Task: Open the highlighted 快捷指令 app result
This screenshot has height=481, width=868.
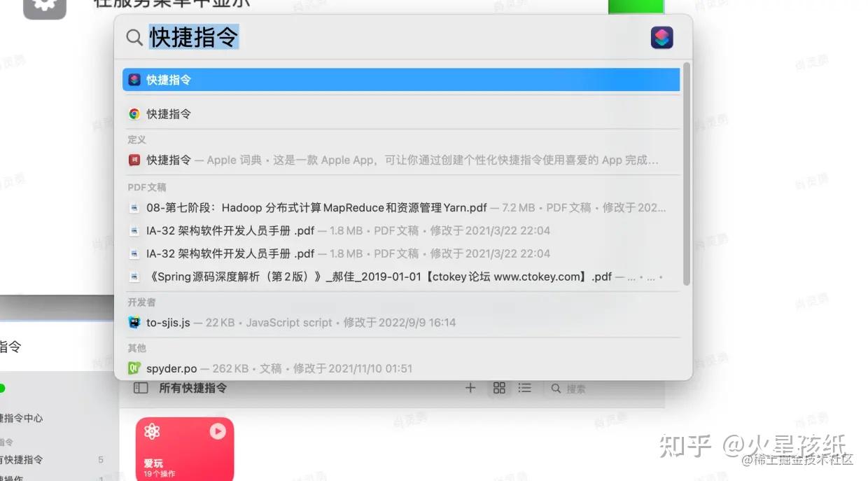Action: point(401,80)
